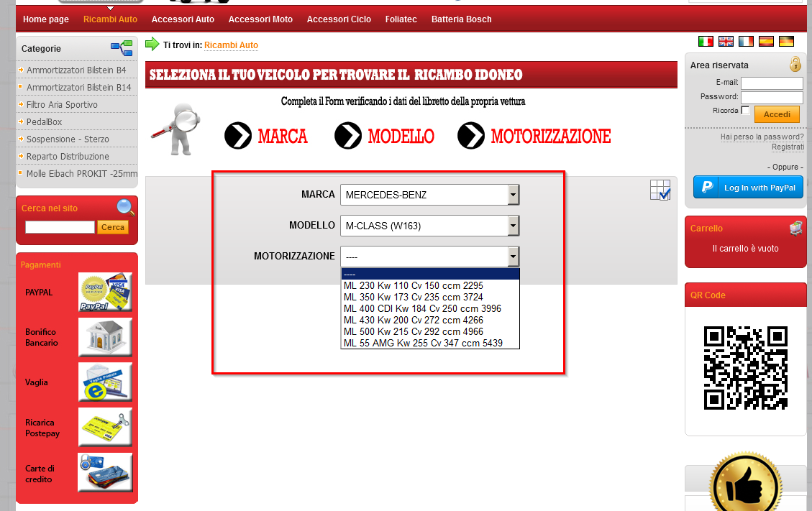
Task: Open Ammortizzatori Bilstein B4 category
Action: click(76, 70)
